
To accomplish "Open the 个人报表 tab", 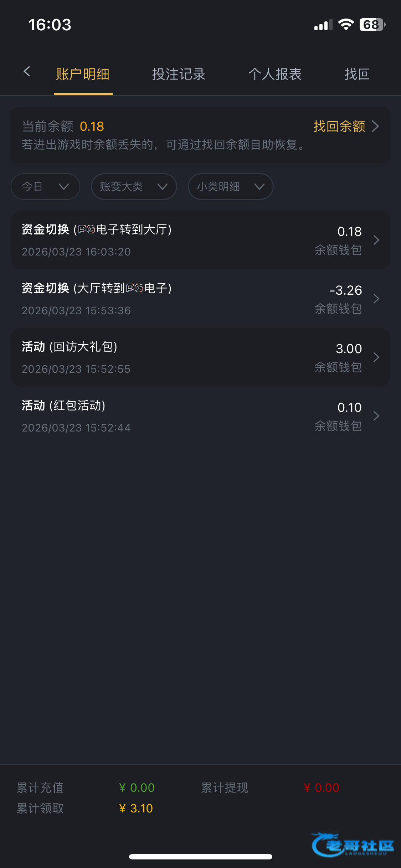I will click(275, 74).
